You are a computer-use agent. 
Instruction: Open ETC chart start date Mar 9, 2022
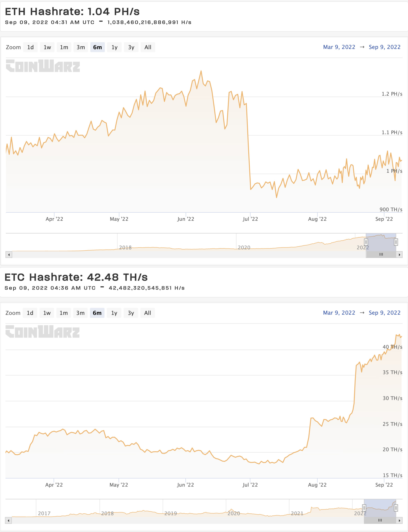point(339,313)
